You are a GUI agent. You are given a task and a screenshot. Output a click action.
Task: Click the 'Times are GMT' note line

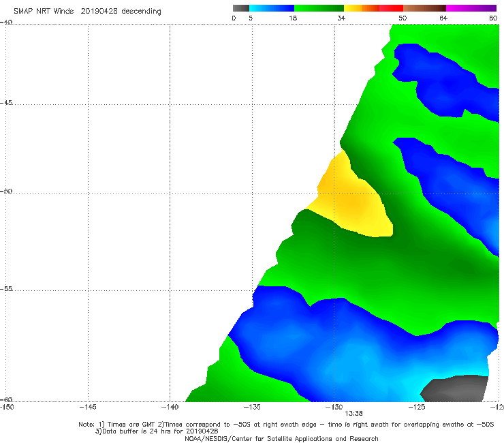click(x=286, y=425)
